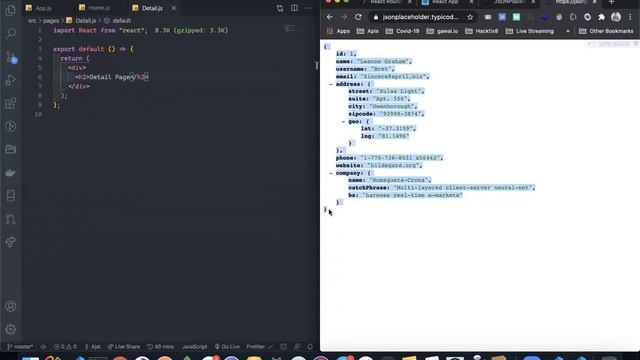Image resolution: width=640 pixels, height=360 pixels.
Task: Select the Detail.js editor tab
Action: click(152, 8)
